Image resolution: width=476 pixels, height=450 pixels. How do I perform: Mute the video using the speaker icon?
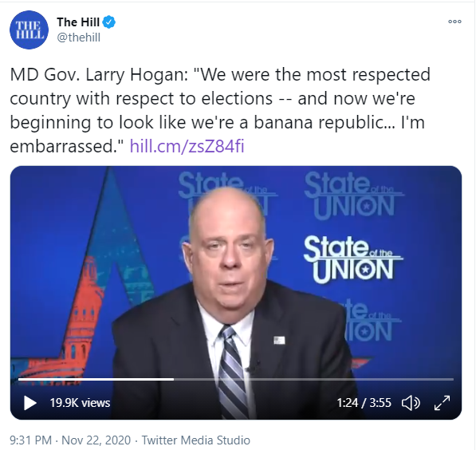click(x=411, y=403)
